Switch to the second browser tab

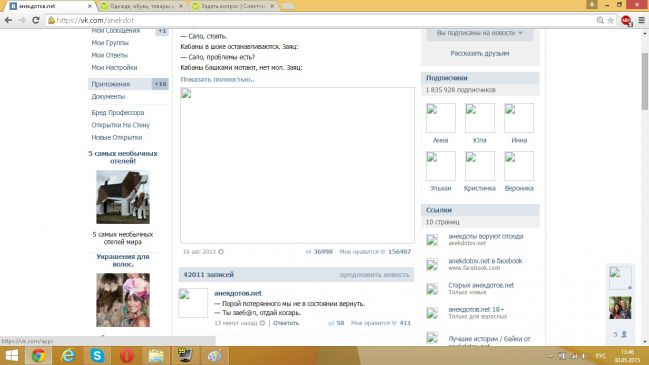coord(142,6)
